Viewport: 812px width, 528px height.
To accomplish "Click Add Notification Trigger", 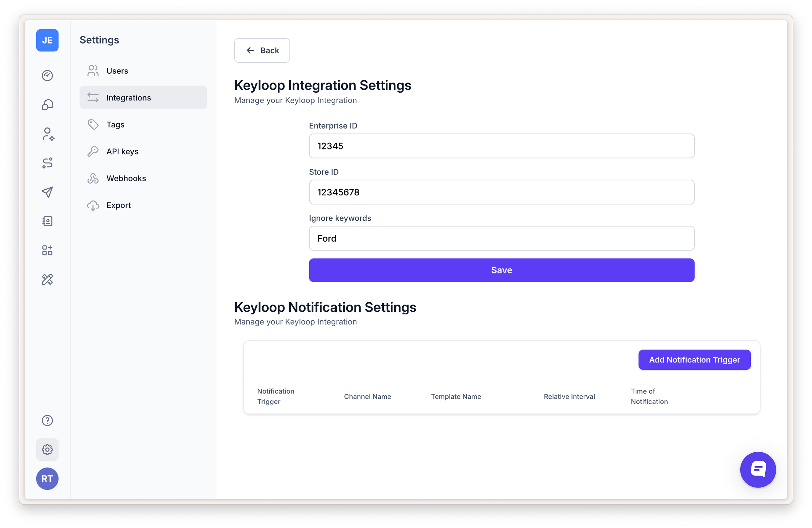I will click(694, 360).
